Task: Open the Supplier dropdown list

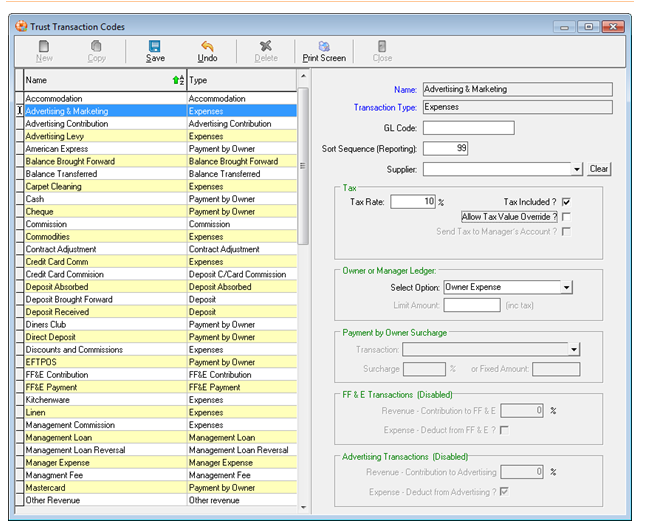Action: click(577, 169)
